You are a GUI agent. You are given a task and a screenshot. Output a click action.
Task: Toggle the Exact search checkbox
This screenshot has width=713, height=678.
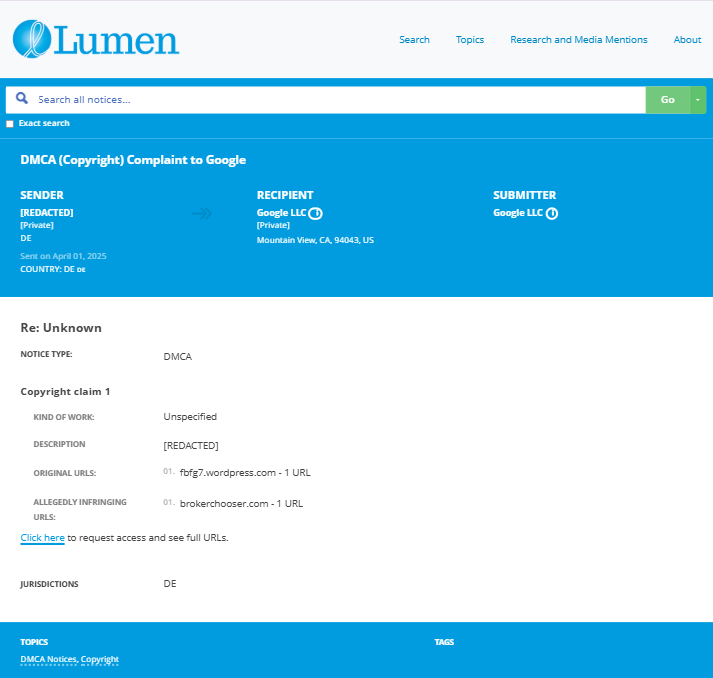10,124
